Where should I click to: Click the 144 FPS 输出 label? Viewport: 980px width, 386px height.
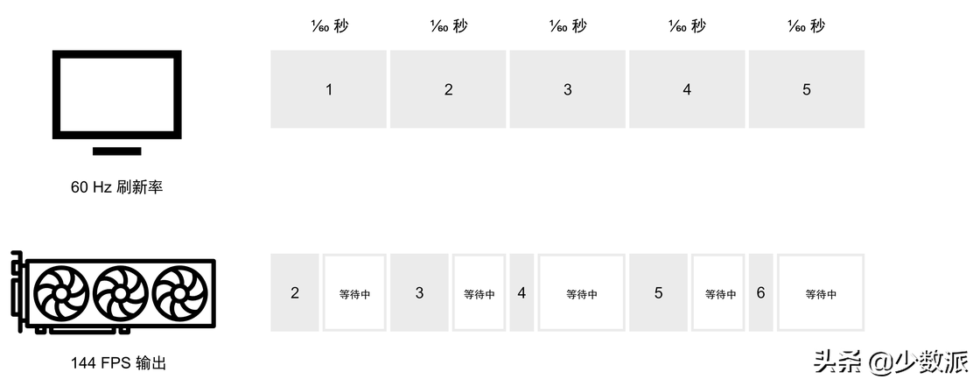point(117,362)
